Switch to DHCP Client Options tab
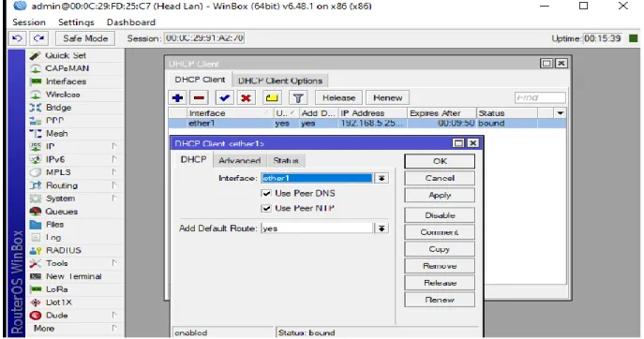Image resolution: width=644 pixels, height=339 pixels. click(x=280, y=81)
